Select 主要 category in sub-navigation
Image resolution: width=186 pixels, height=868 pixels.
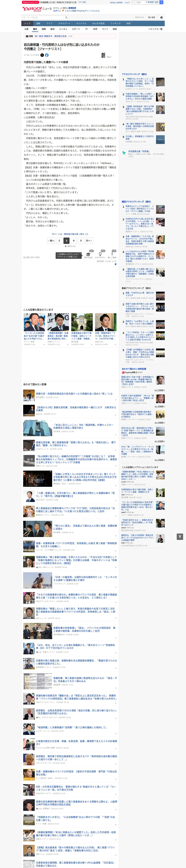(x=26, y=29)
